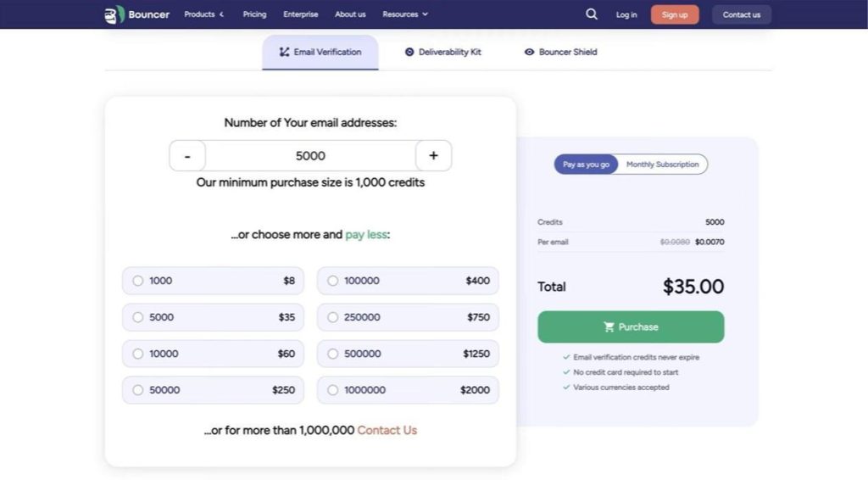Open the search magnifier icon
Image resolution: width=868 pixels, height=480 pixels.
591,14
